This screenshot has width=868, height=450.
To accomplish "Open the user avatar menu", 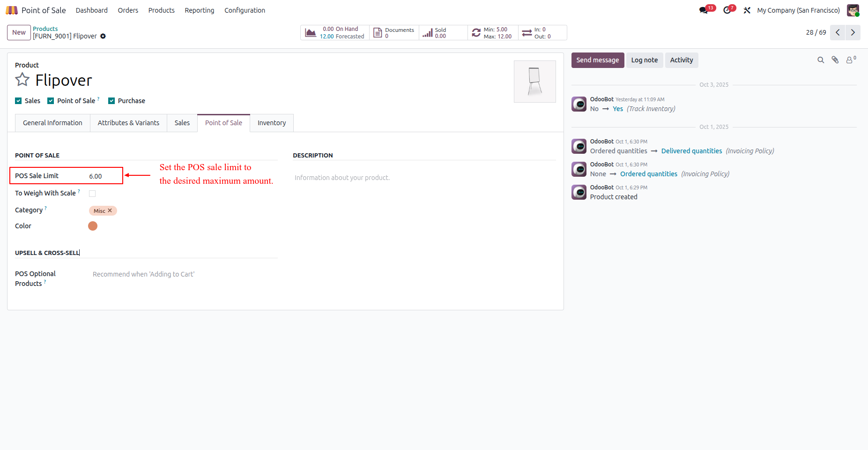I will (x=853, y=10).
